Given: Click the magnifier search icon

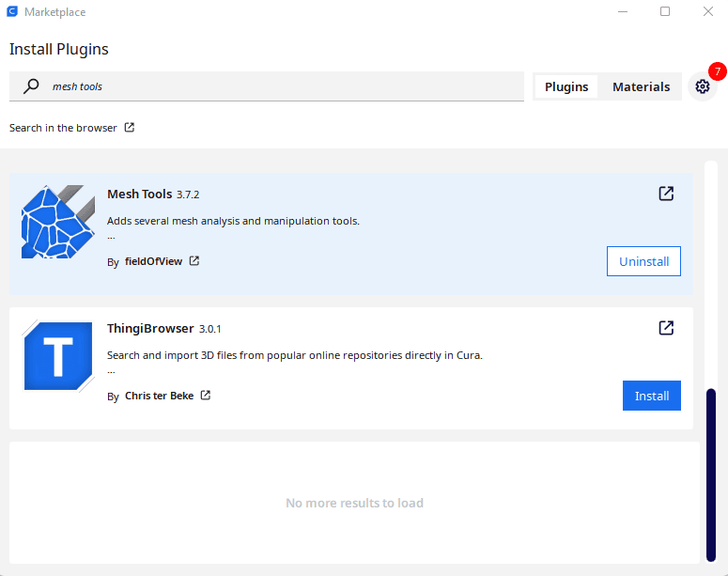Looking at the screenshot, I should (x=31, y=86).
